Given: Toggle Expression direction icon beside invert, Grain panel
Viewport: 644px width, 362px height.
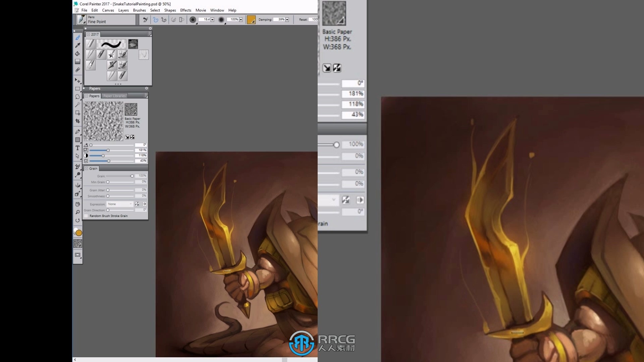Looking at the screenshot, I should coord(145,204).
